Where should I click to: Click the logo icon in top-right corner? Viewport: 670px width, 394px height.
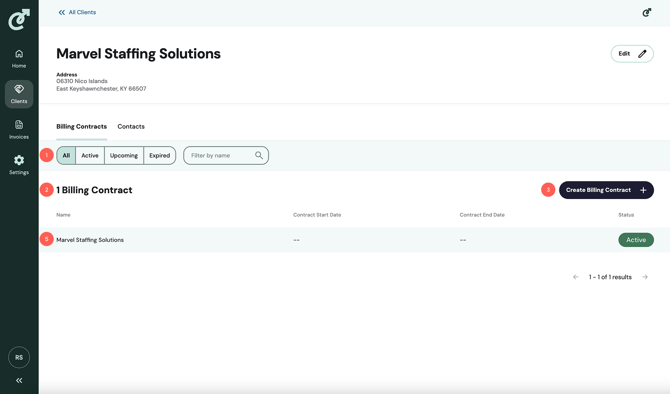click(x=646, y=12)
